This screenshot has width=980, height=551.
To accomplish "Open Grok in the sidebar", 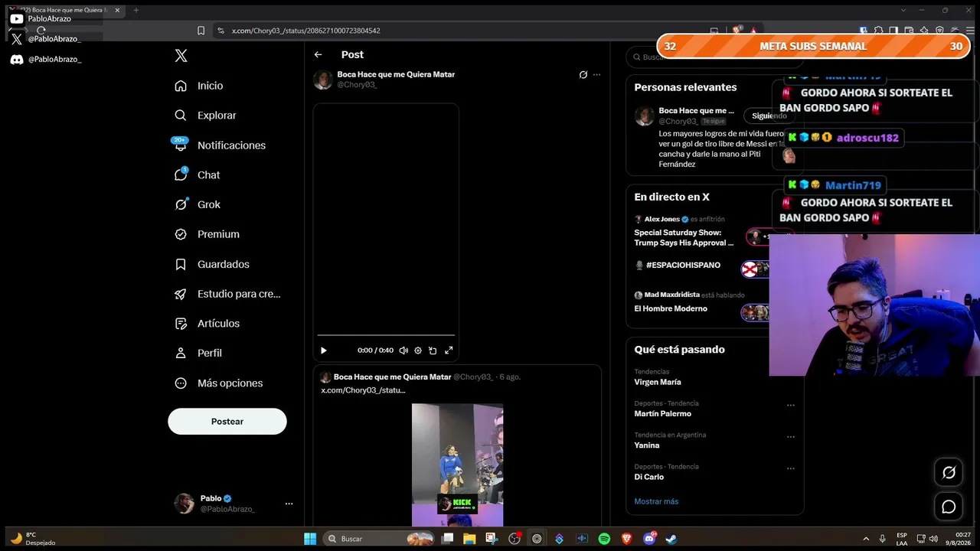I will (x=198, y=204).
